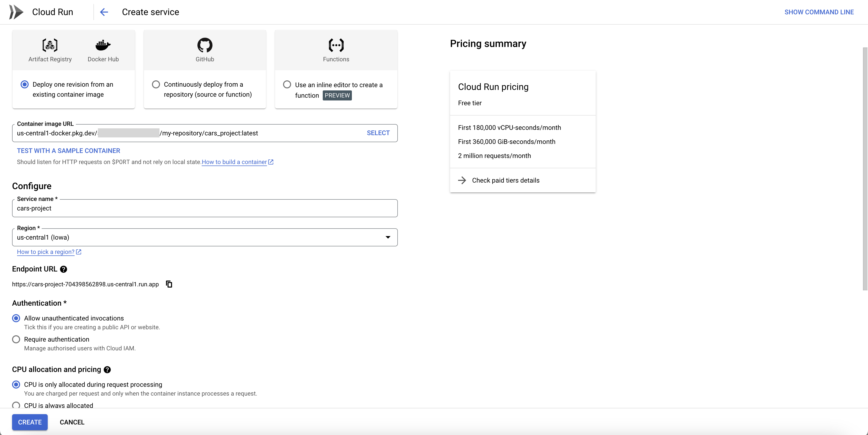Click the endpoint URL text 'https://cars-project-704398562898.us-central1.run.app'
Screen dimensions: 868x435
(85, 284)
